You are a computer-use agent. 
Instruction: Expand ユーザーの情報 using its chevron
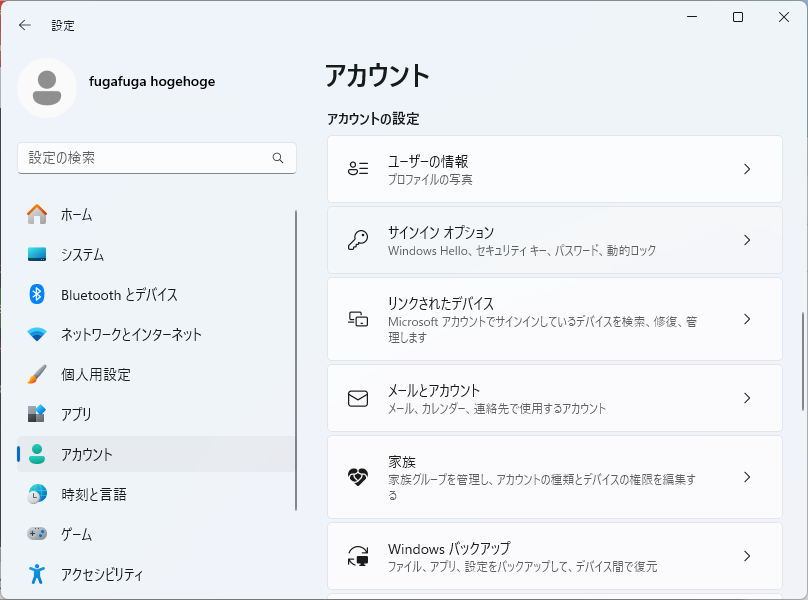pyautogui.click(x=747, y=169)
